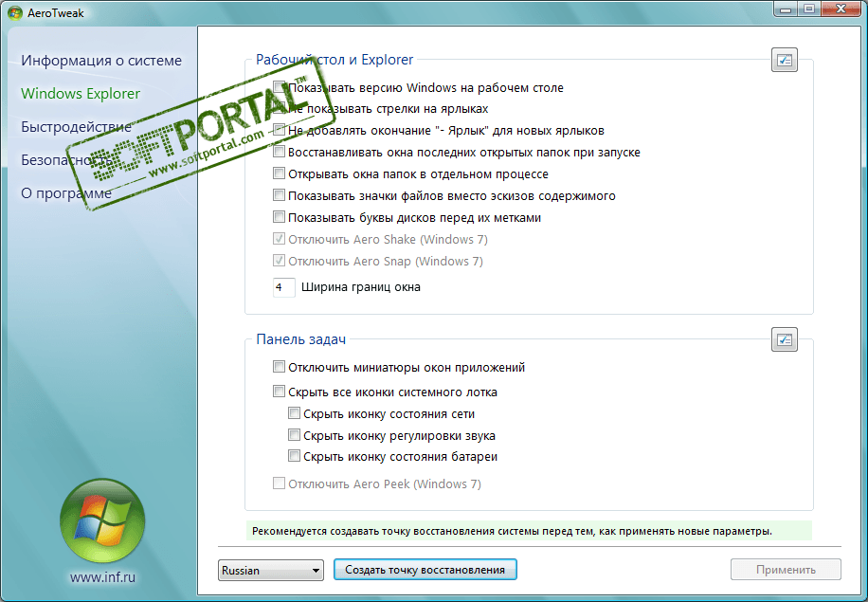Click Создать точку восстановления button

pos(425,570)
